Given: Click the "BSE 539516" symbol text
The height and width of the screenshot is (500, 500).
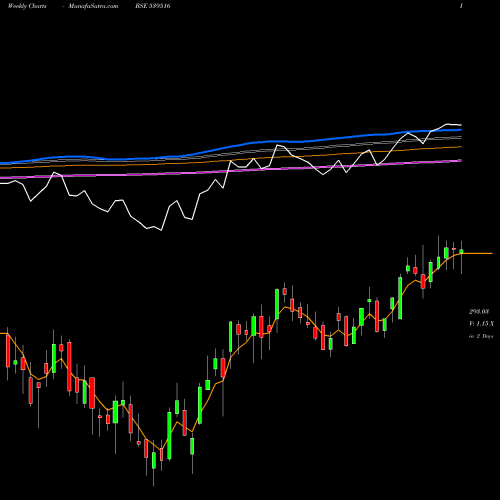Looking at the screenshot, I should click(153, 6).
